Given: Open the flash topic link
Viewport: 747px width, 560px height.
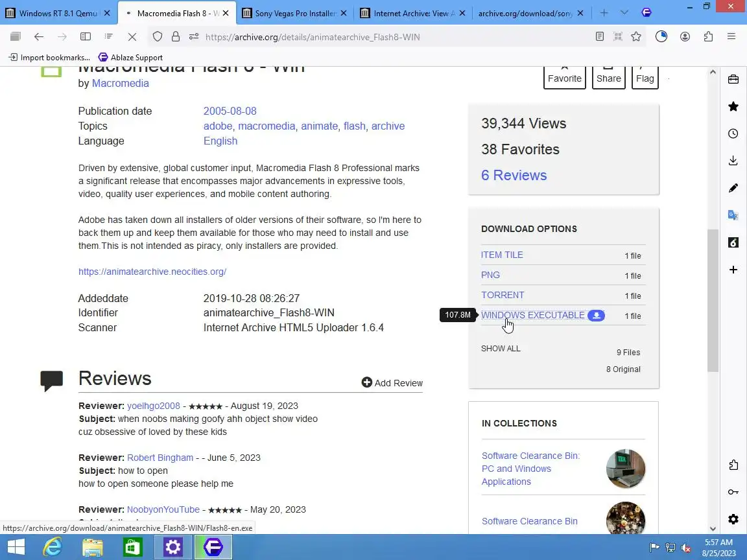Looking at the screenshot, I should (x=355, y=126).
